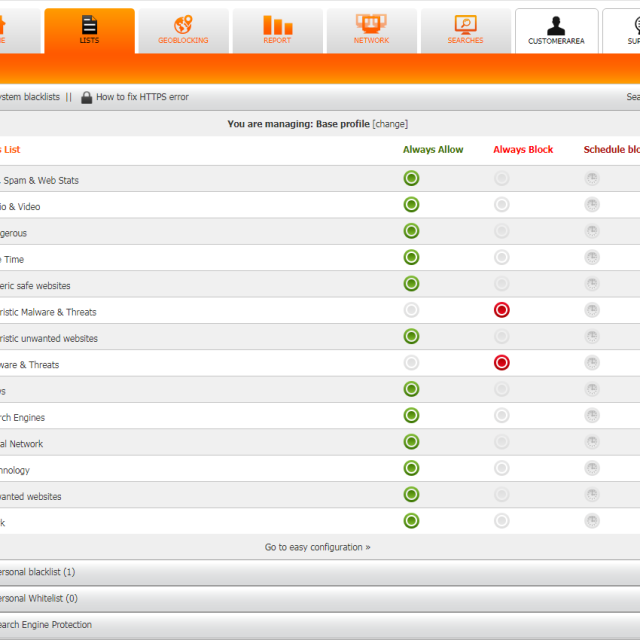Click schedule clock icon for Generic safe websites
This screenshot has height=640, width=640.
point(592,284)
